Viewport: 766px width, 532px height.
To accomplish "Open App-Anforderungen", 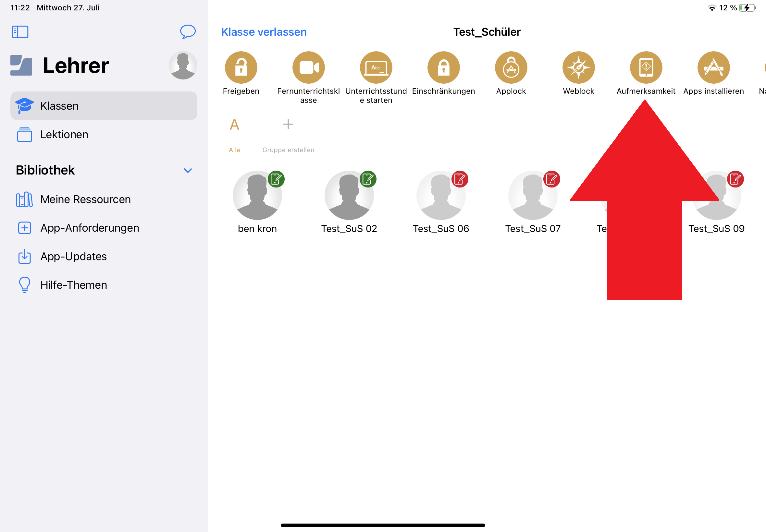I will coord(104,228).
